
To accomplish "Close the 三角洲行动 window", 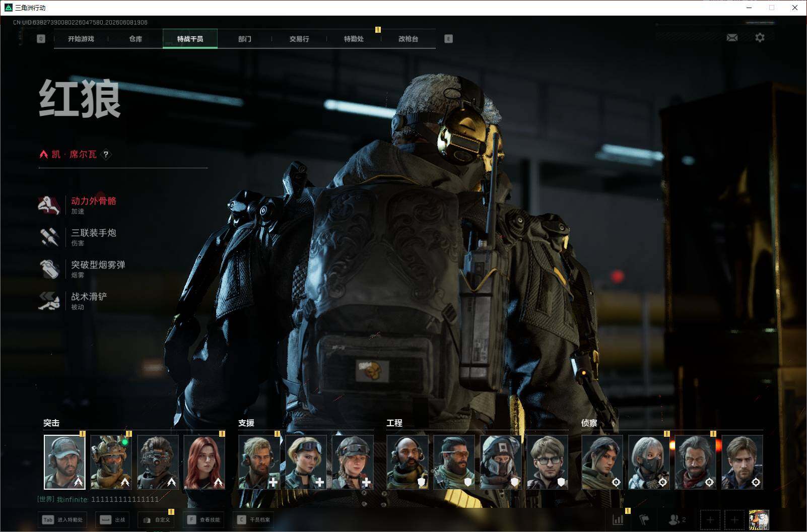I will pos(795,8).
